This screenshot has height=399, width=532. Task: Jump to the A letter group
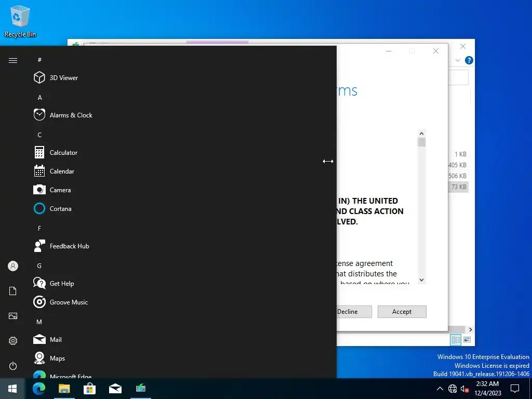pos(39,97)
